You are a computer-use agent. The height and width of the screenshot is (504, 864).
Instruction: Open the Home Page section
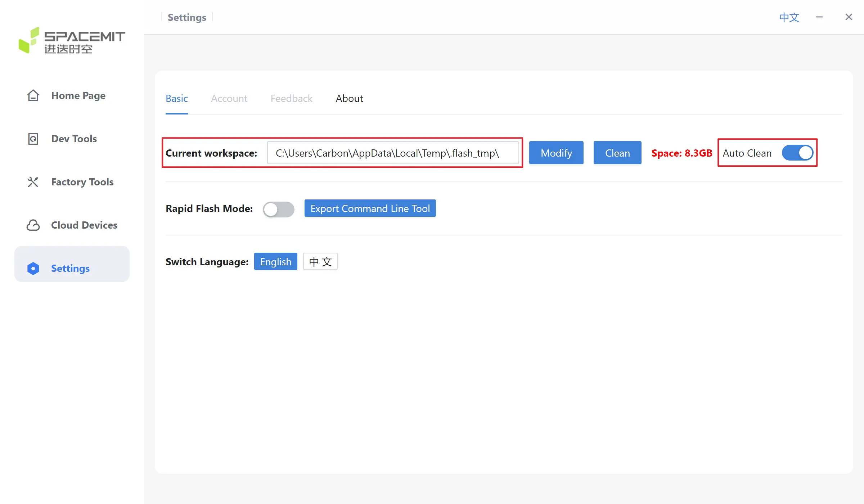[x=72, y=95]
